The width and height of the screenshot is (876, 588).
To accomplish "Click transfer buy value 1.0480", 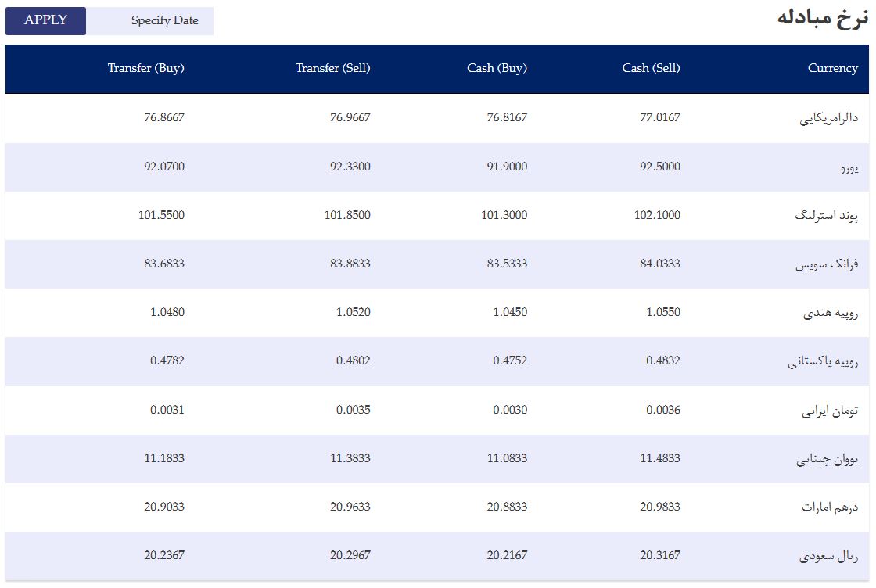I will pos(167,312).
